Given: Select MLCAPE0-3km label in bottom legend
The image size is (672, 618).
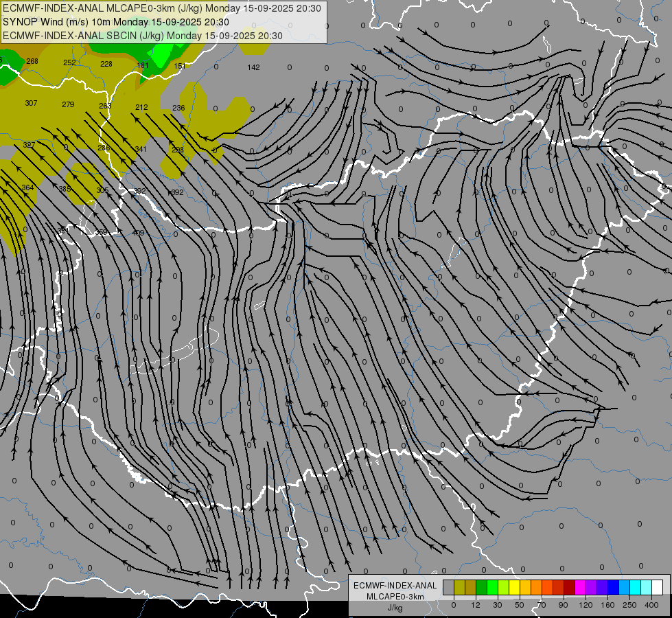Looking at the screenshot, I should 395,597.
